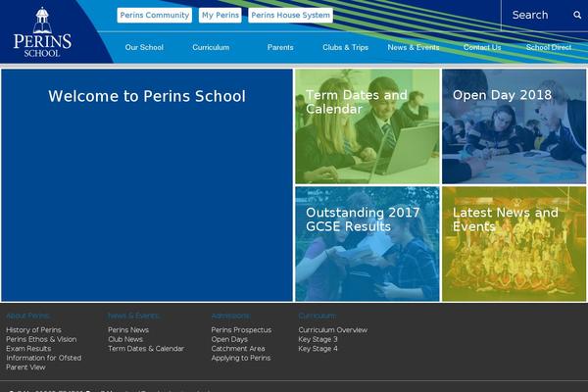Click the About Perins footer heading
The width and height of the screenshot is (588, 392).
pos(28,316)
